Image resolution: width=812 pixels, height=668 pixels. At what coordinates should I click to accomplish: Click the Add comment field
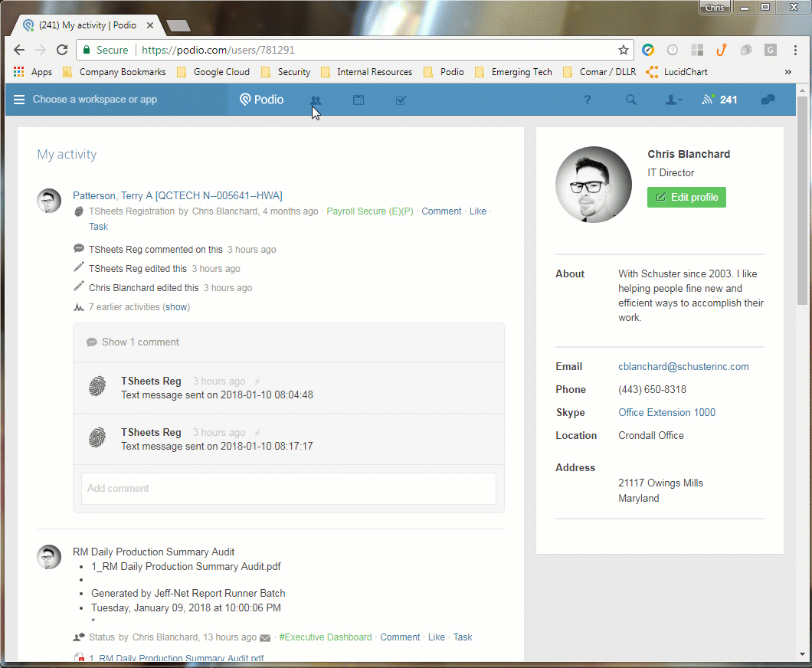point(289,488)
